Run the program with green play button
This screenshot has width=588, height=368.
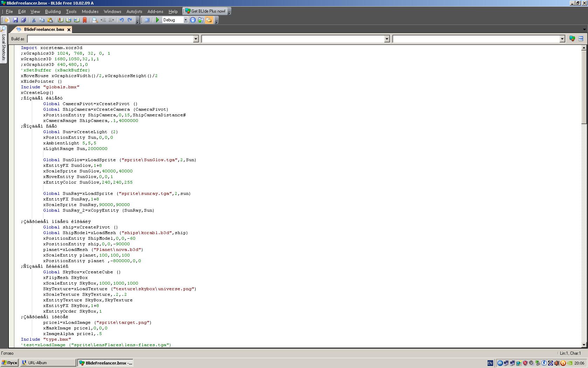click(x=157, y=20)
